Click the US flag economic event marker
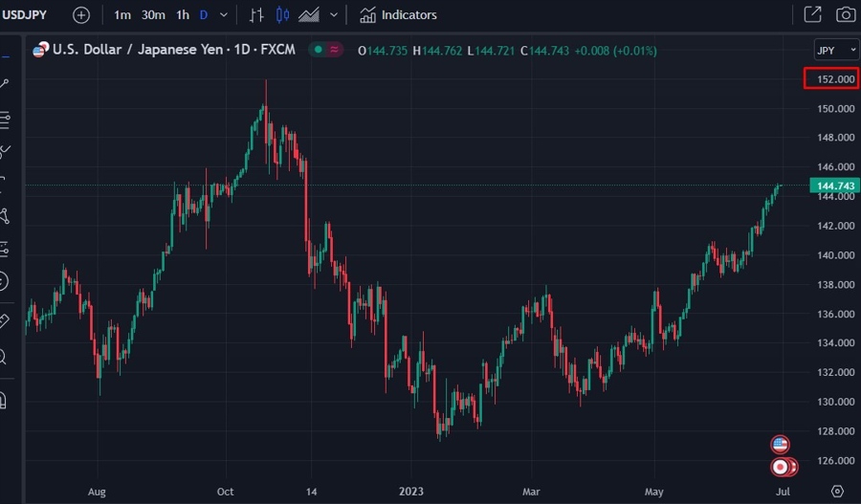861x504 pixels. pyautogui.click(x=780, y=444)
